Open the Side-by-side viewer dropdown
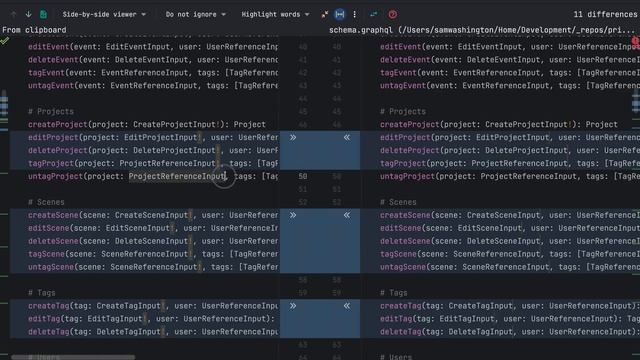 104,14
